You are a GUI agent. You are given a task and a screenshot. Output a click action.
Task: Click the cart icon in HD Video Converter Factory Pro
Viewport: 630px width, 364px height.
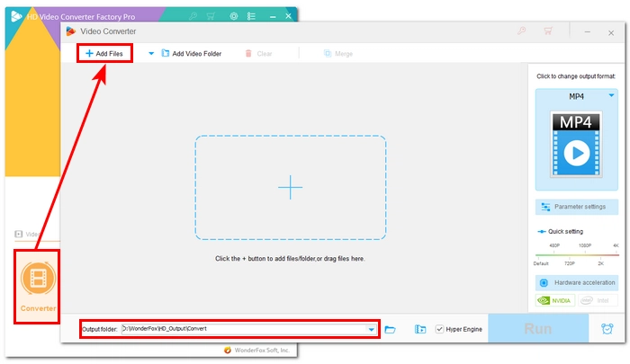pos(211,16)
